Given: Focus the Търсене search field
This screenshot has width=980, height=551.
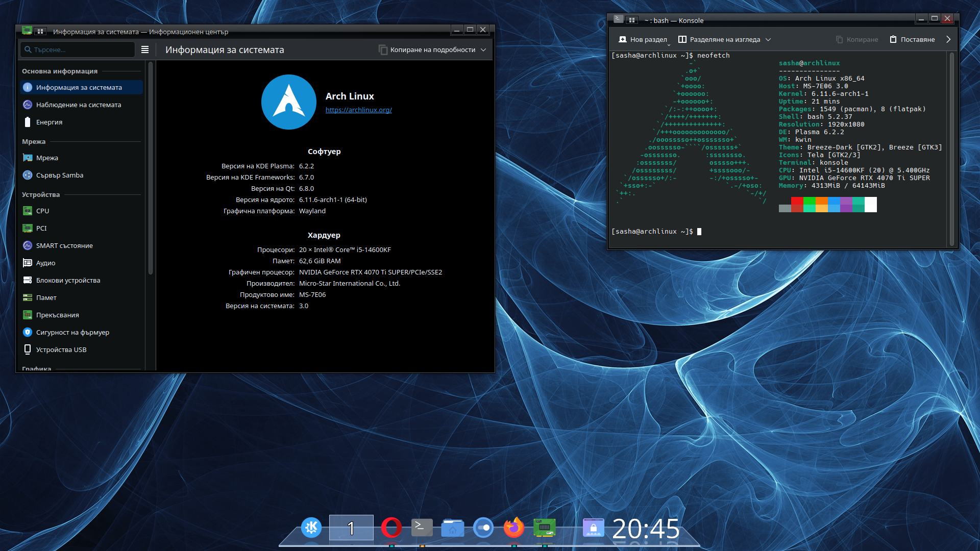Looking at the screenshot, I should (78, 49).
